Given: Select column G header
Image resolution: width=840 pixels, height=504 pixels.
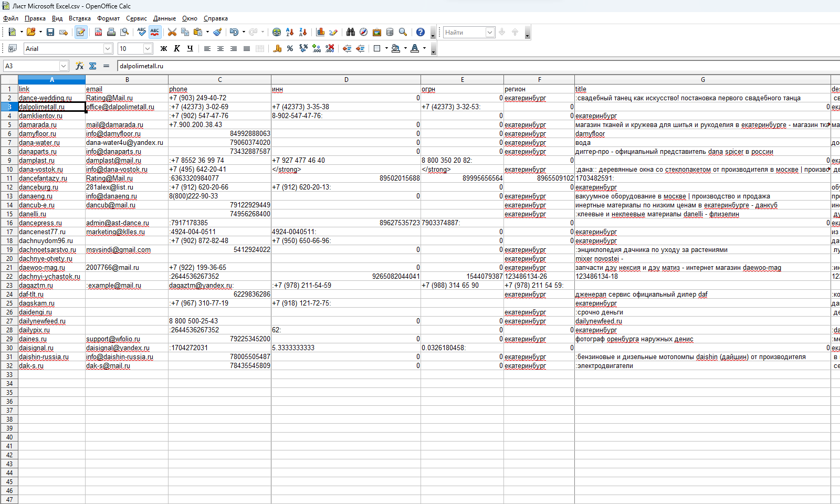Looking at the screenshot, I should (702, 80).
